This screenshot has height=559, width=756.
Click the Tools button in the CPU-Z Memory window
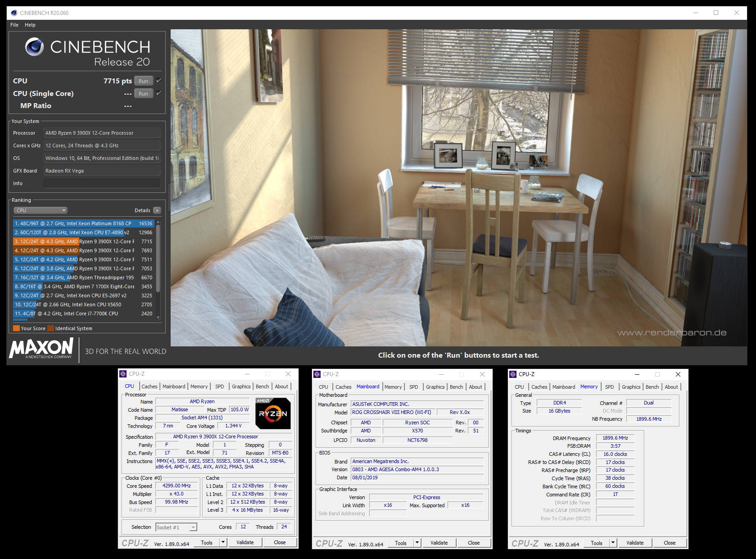(x=597, y=543)
